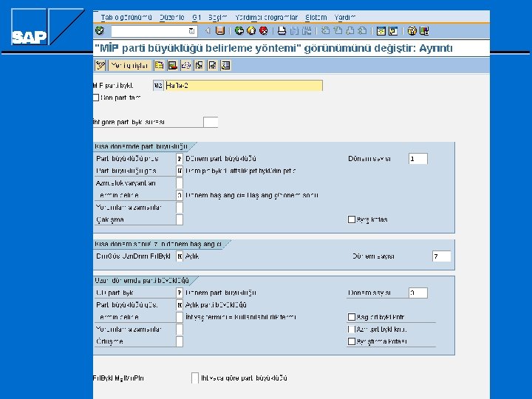
Task: Click long-term Termin belirleme field
Action: coord(180,317)
